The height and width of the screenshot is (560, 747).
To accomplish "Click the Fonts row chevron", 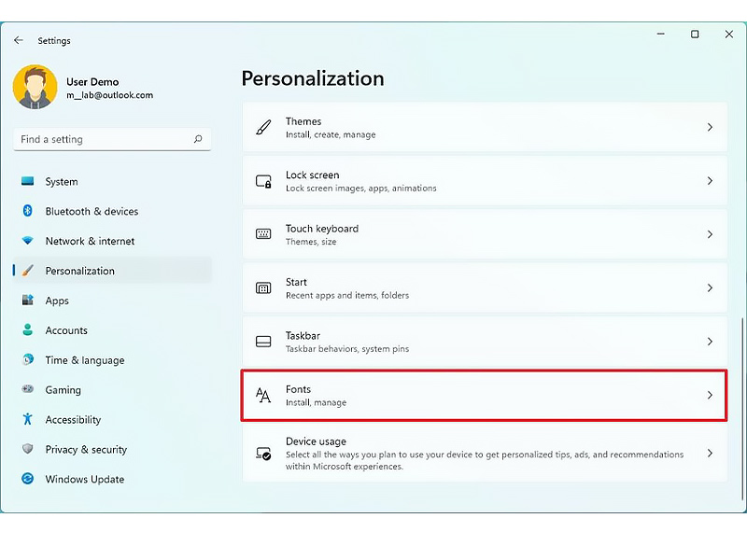I will (x=710, y=395).
